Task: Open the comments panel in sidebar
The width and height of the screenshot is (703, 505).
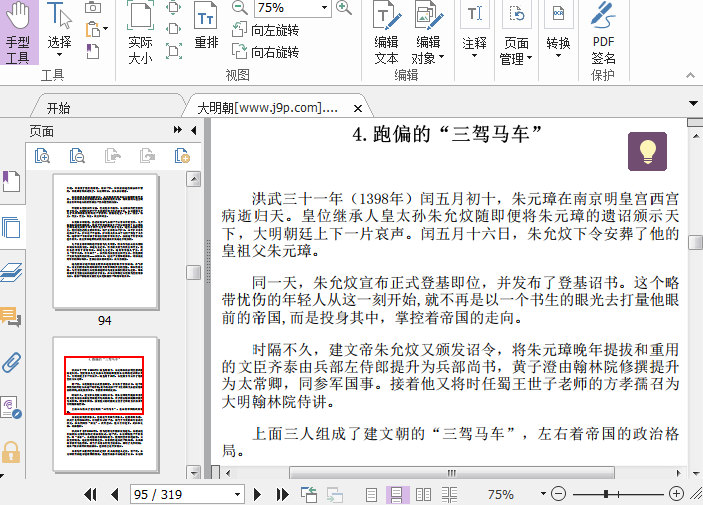Action: pos(12,318)
